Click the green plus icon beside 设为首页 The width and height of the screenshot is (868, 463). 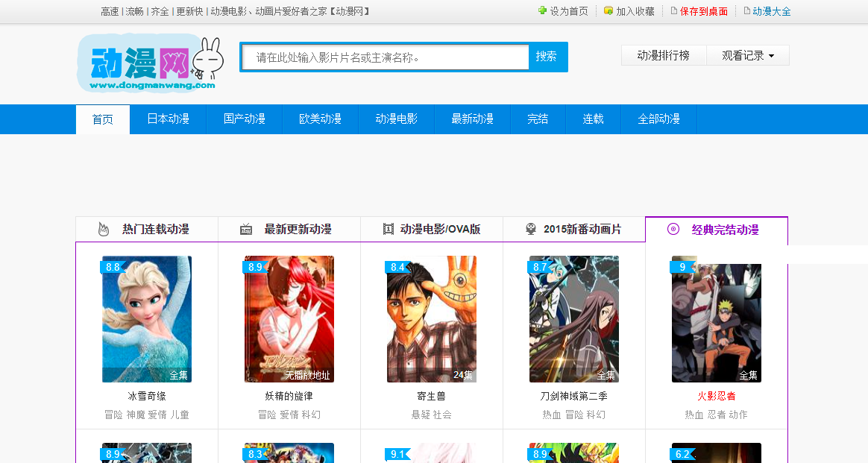[542, 10]
